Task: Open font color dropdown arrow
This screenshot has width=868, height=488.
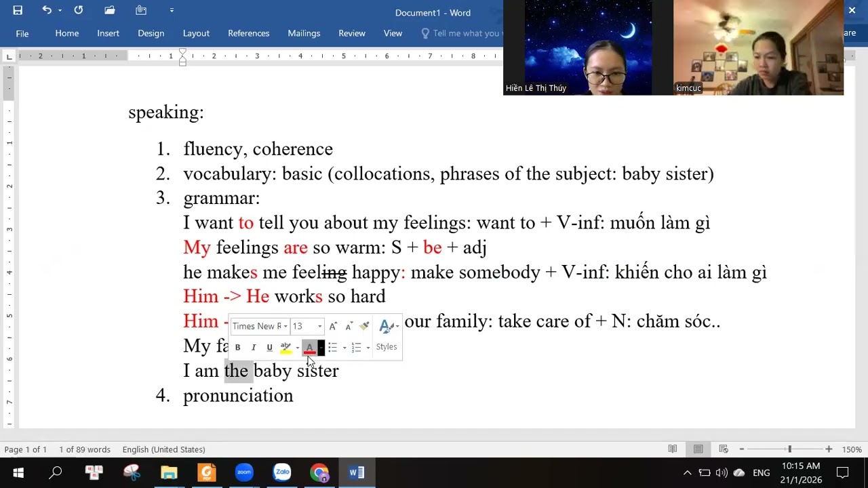Action: pos(321,348)
